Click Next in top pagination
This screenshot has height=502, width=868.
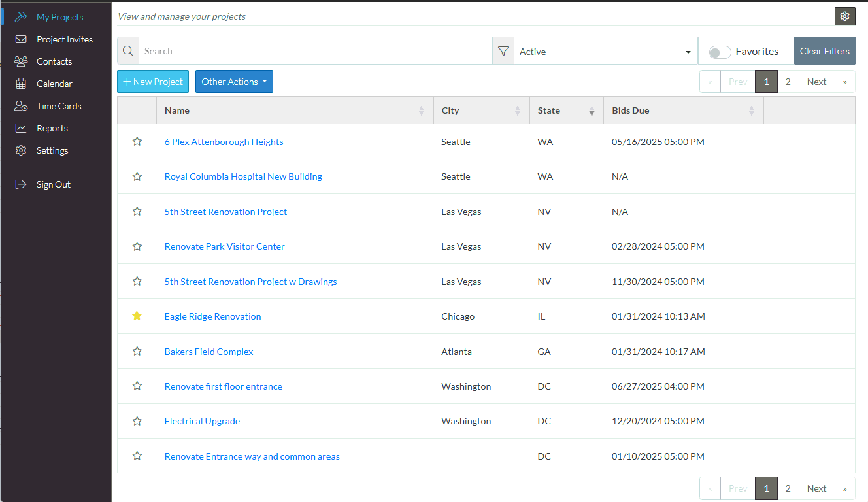[x=816, y=82]
